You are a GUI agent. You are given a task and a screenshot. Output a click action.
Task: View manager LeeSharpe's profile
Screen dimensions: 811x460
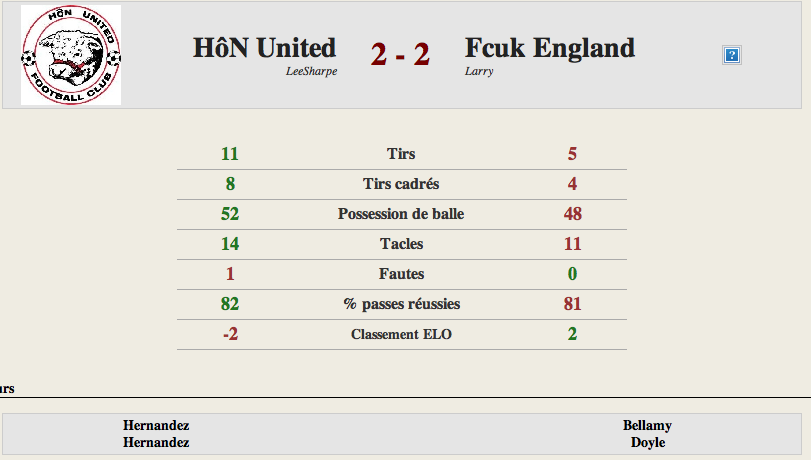tap(311, 71)
